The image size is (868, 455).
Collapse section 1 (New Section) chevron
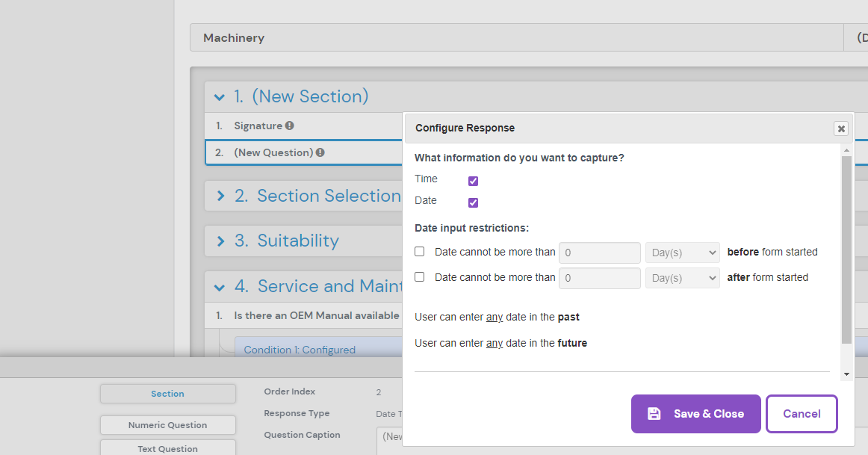click(219, 97)
